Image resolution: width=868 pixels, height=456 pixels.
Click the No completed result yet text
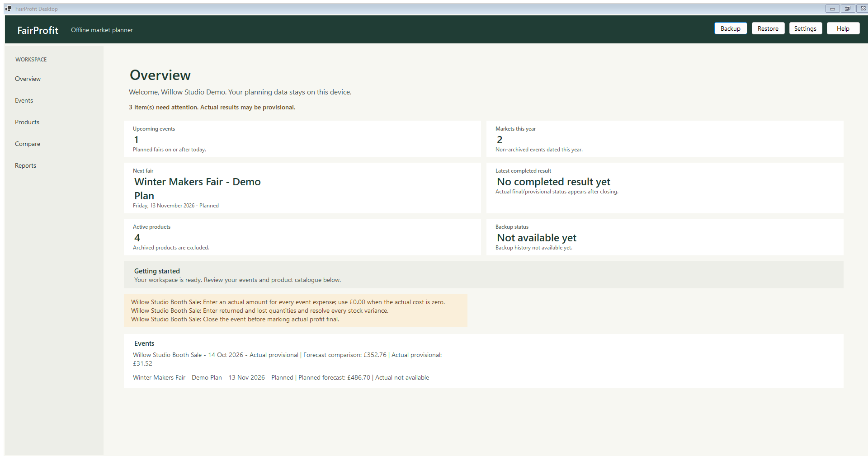click(554, 182)
